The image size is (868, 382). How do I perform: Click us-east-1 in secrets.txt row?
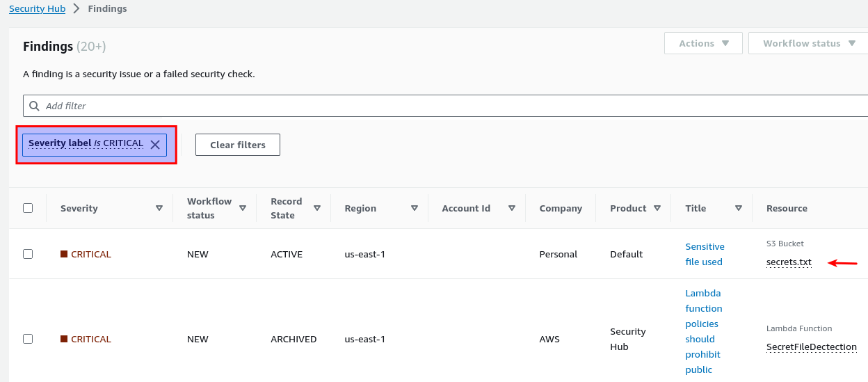click(x=365, y=254)
